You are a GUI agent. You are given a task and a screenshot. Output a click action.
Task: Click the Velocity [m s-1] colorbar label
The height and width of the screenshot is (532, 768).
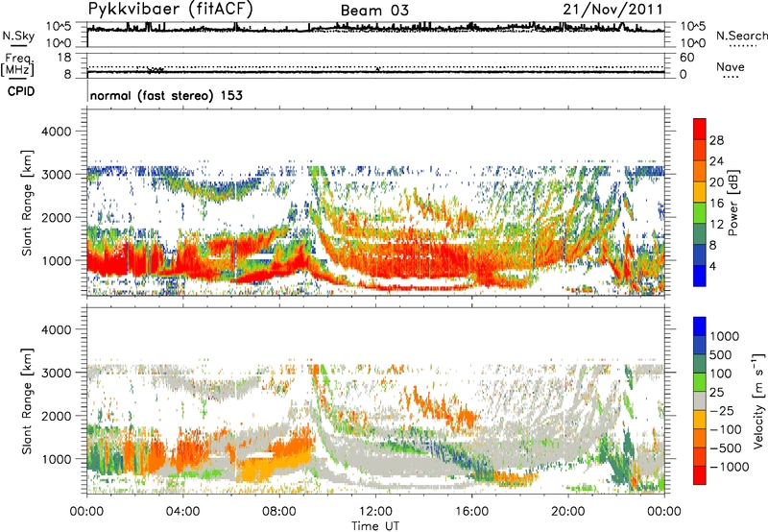pyautogui.click(x=758, y=401)
